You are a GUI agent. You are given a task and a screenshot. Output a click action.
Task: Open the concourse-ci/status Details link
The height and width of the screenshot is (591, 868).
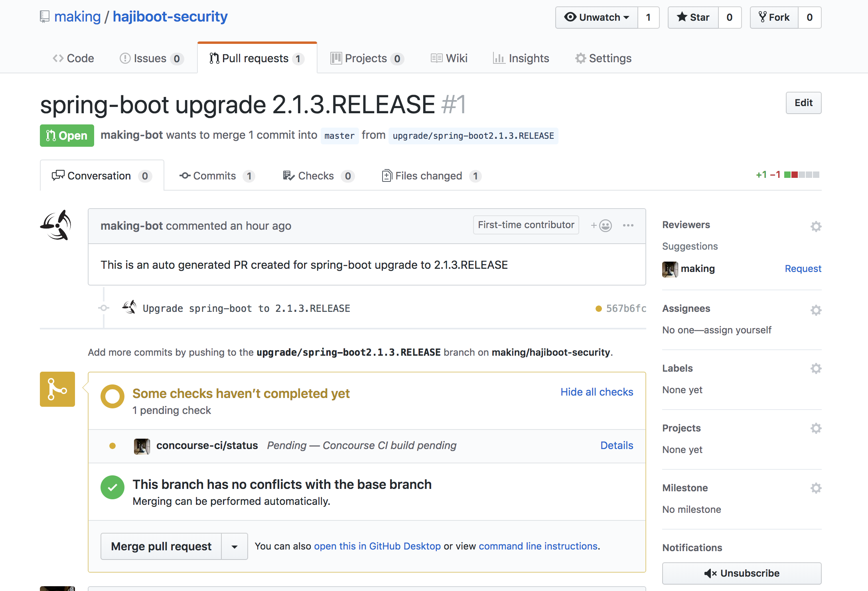617,445
